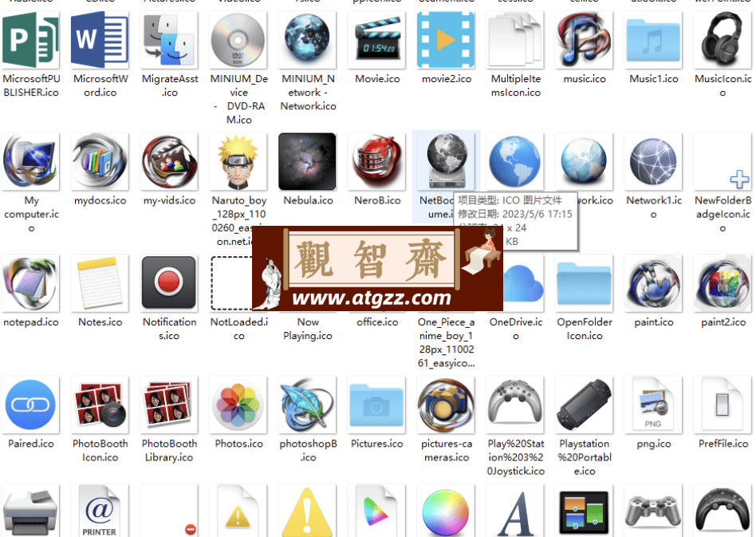This screenshot has height=537, width=756.
Task: Select the MusicIcon.ico headphones icon
Action: tap(723, 40)
